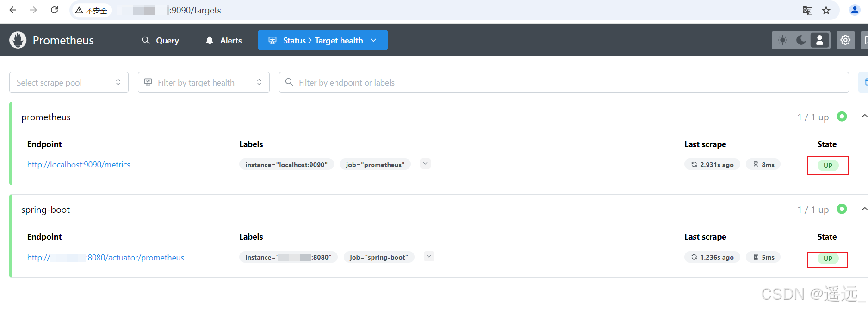Click the 8ms scrape duration badge
This screenshot has height=309, width=868.
[x=763, y=165]
